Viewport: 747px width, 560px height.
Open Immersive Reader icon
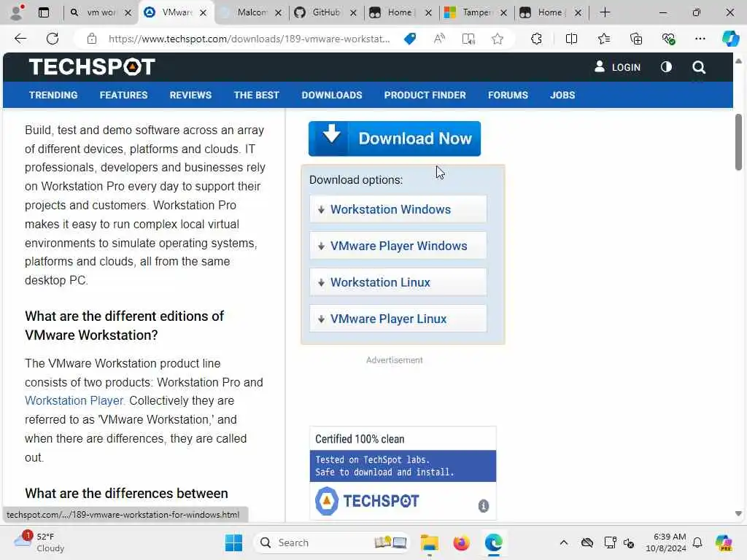(x=469, y=39)
